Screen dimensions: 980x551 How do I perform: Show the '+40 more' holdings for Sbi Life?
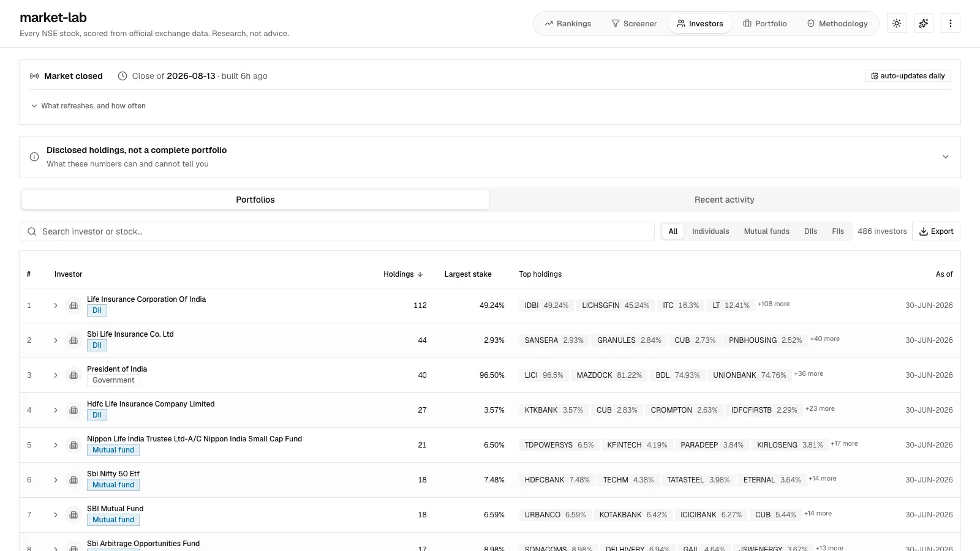click(x=825, y=339)
